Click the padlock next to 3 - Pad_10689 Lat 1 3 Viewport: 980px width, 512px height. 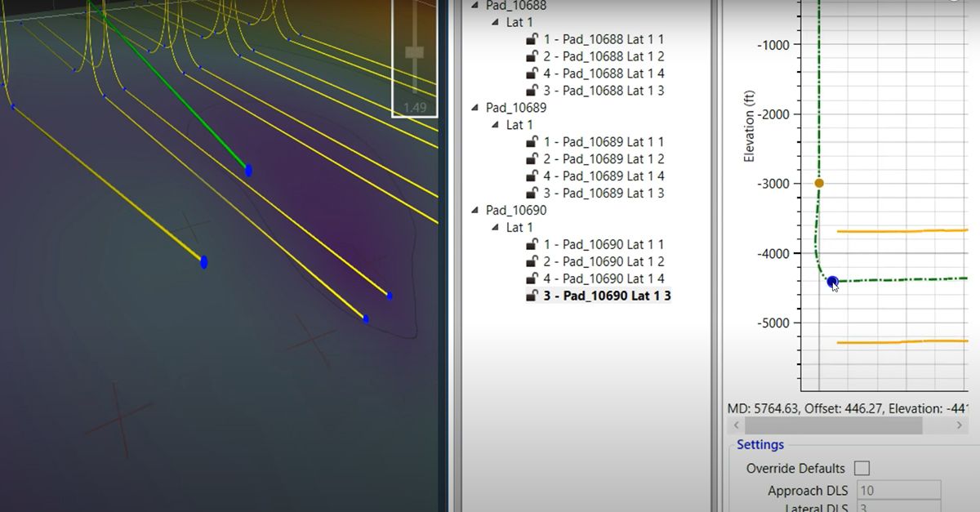530,193
